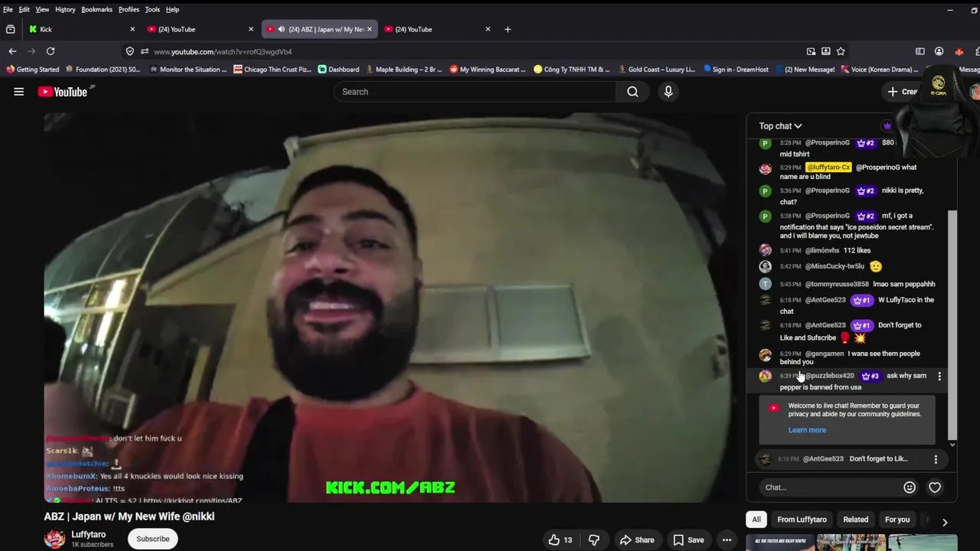Open a new tab with plus
Viewport: 980px width, 551px height.
tap(508, 29)
